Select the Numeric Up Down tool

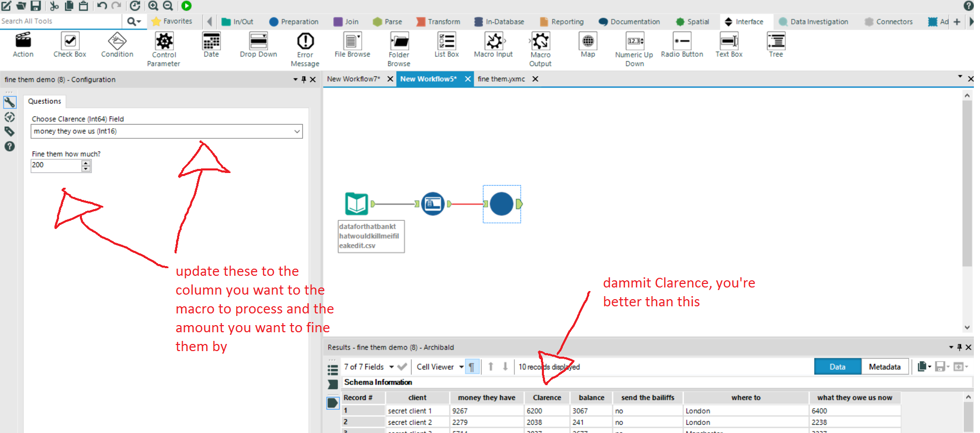pos(635,49)
